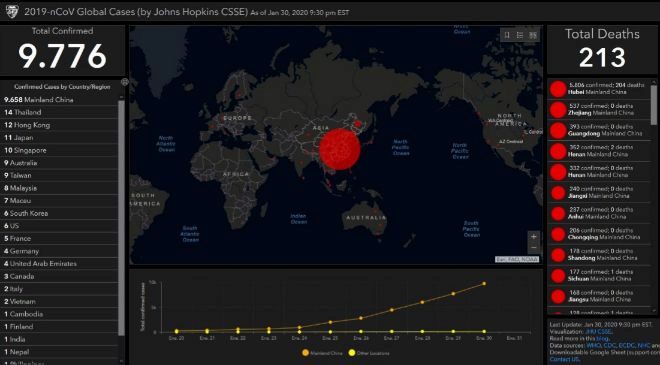The height and width of the screenshot is (365, 660).
Task: Click the country list vertical scrollbar
Action: 121,218
